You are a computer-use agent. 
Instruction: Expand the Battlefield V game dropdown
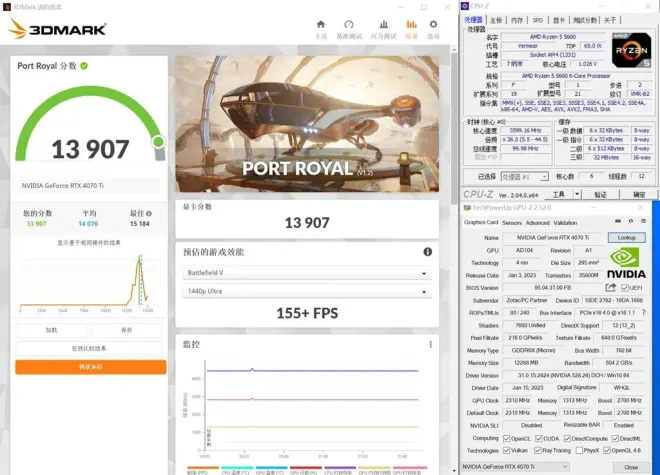click(x=306, y=273)
